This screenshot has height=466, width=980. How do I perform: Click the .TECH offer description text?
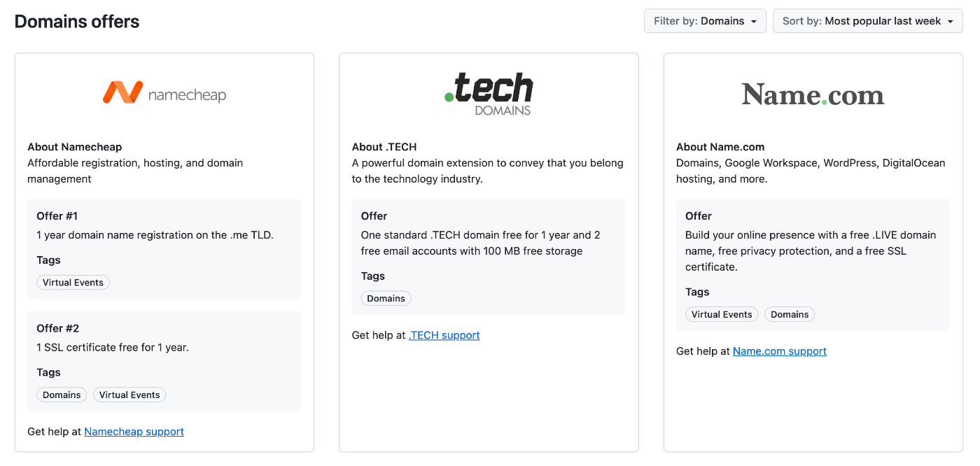(x=480, y=243)
